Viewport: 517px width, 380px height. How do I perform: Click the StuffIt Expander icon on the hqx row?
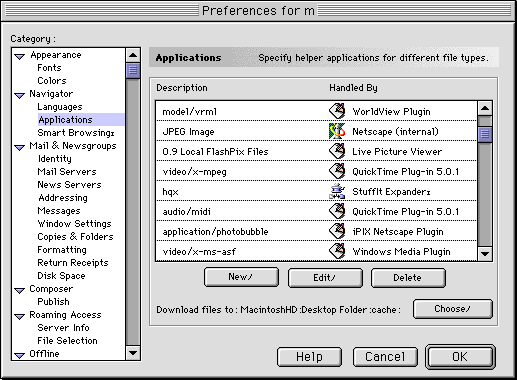coord(337,191)
